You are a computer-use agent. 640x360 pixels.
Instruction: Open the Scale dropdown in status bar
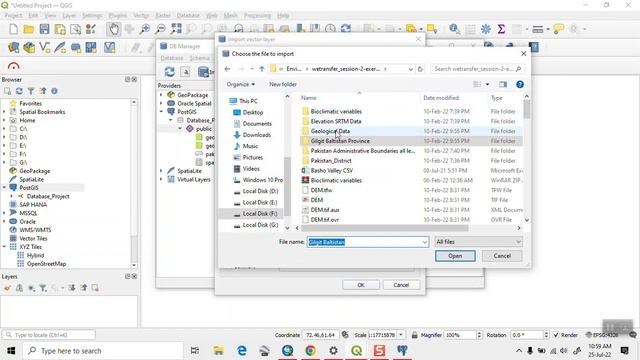click(401, 335)
